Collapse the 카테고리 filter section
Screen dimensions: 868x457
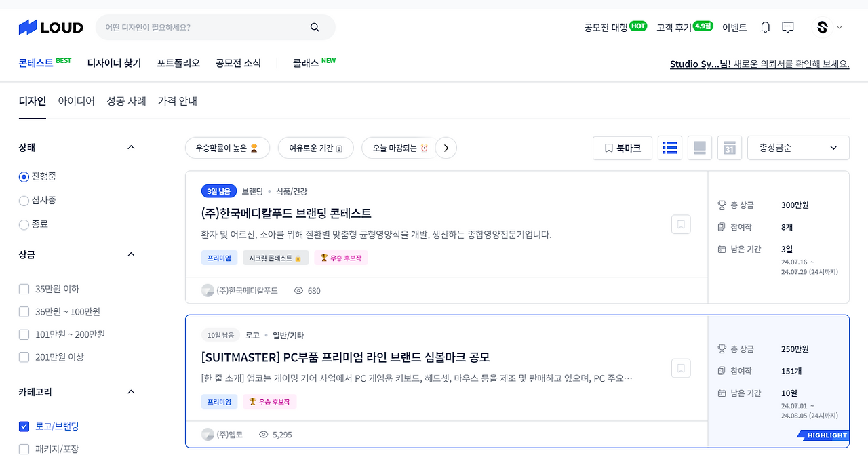coord(131,391)
